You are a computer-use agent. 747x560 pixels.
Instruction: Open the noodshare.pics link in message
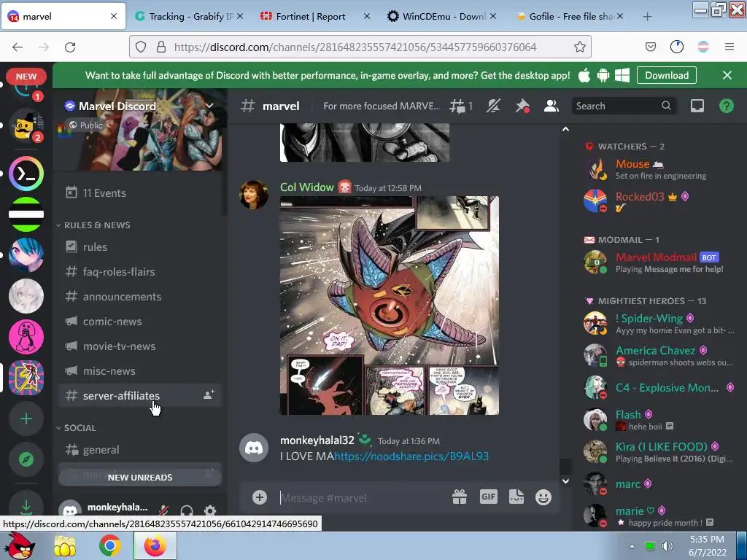411,456
